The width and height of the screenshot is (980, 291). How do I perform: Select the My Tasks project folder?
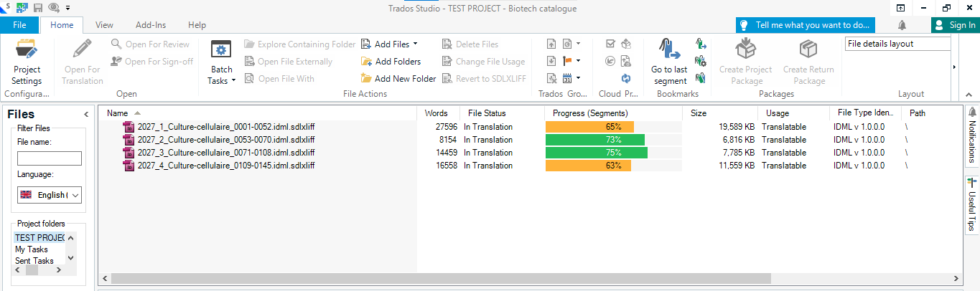click(32, 249)
